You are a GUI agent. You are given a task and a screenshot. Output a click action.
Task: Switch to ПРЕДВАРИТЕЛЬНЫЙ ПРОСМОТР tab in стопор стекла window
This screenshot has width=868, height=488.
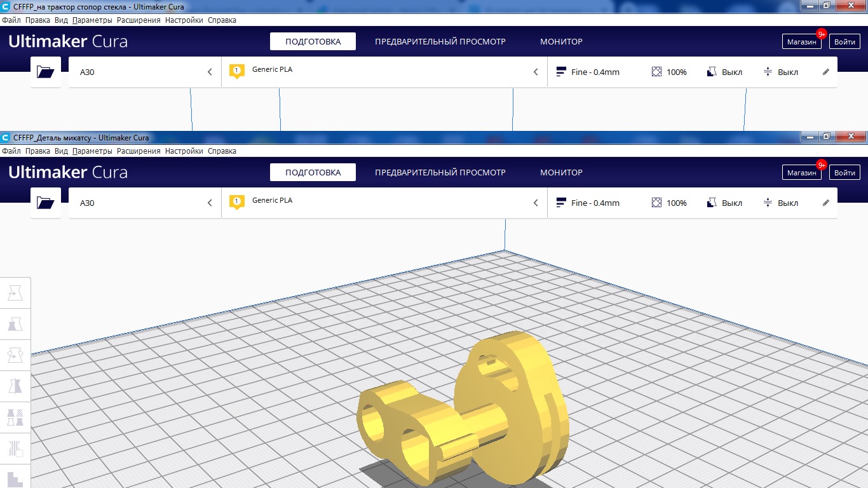point(440,41)
